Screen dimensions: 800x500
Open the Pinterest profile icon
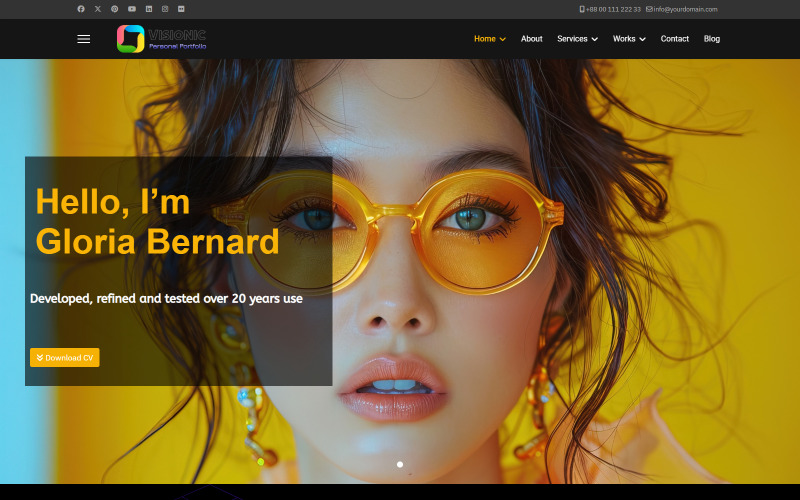pos(115,9)
